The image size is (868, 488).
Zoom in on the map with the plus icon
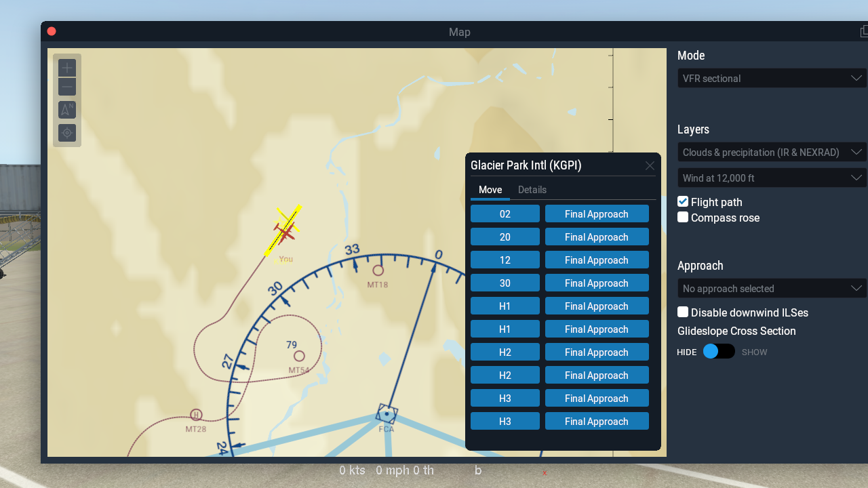67,68
